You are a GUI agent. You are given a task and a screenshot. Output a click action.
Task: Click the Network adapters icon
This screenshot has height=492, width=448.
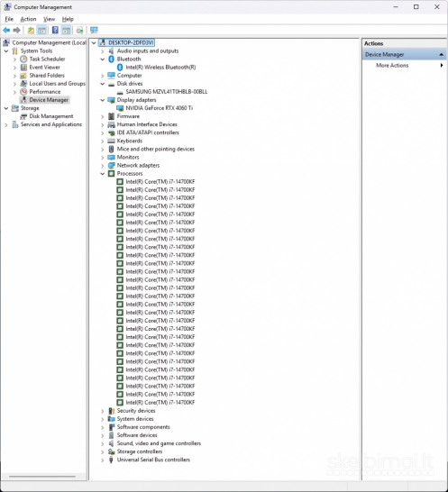point(111,166)
